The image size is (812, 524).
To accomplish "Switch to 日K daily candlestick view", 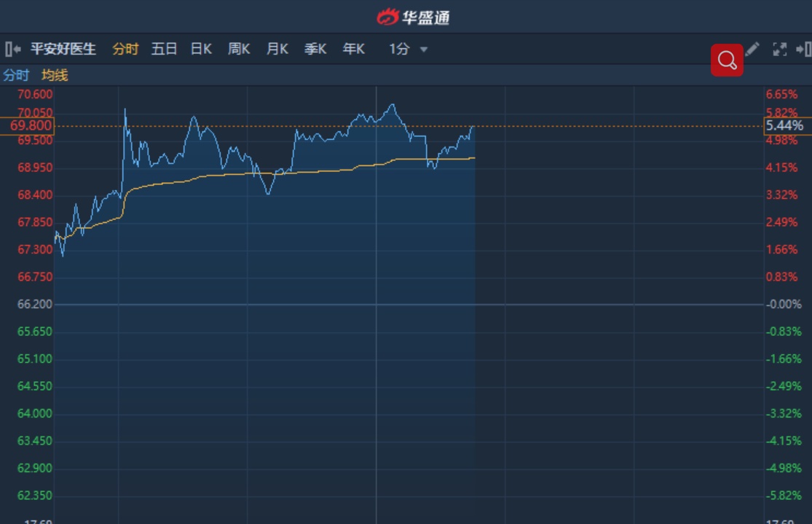I will point(201,50).
